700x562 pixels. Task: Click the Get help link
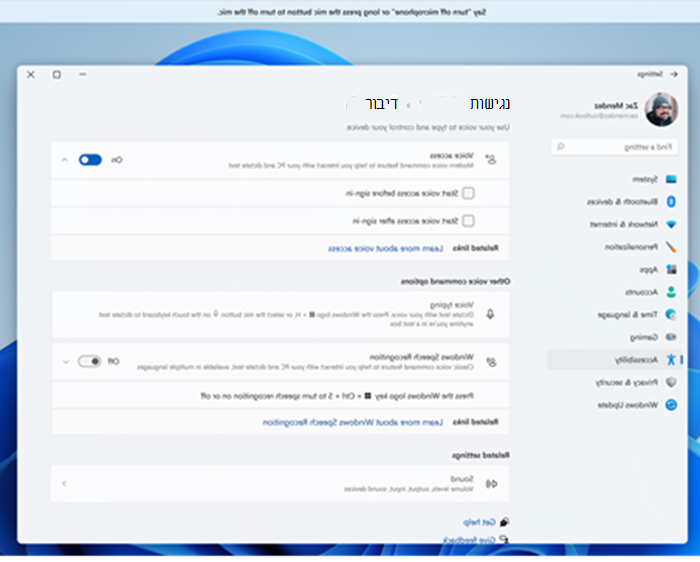click(x=479, y=522)
